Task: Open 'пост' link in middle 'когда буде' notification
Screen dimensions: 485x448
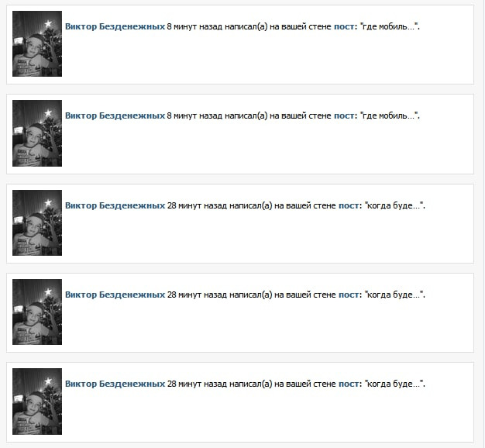Action: (x=349, y=295)
